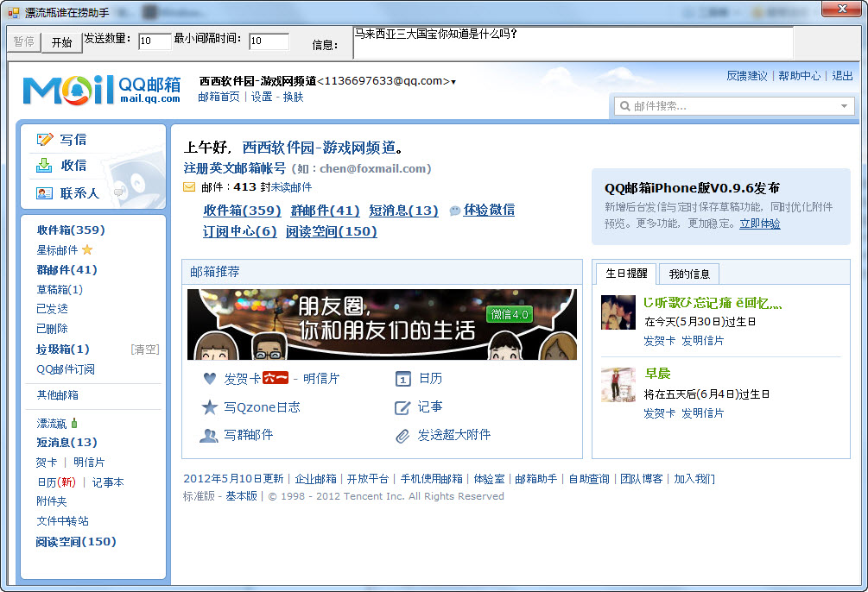Viewport: 868px width, 592px height.
Task: Open 邮箱首页 in the header
Action: pos(219,97)
